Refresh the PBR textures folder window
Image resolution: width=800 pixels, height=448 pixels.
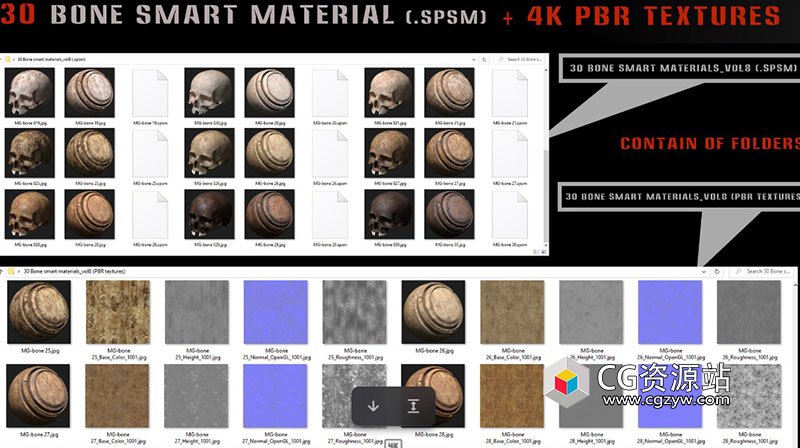tap(717, 272)
